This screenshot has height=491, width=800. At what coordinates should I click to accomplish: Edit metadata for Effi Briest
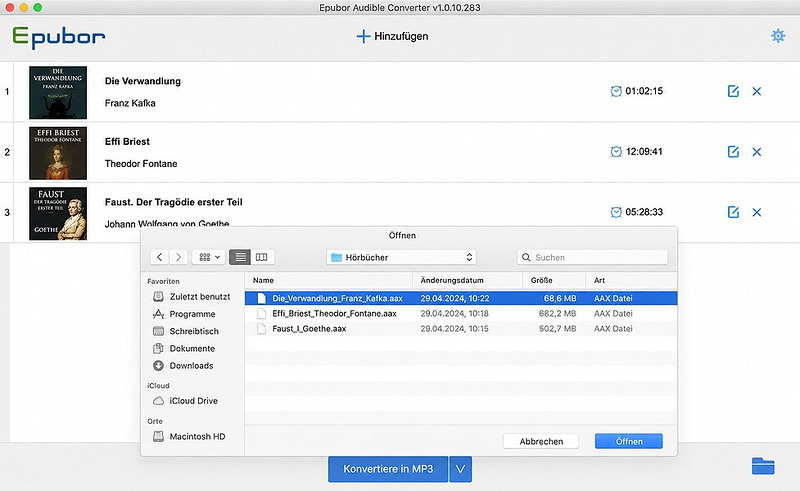pos(733,152)
